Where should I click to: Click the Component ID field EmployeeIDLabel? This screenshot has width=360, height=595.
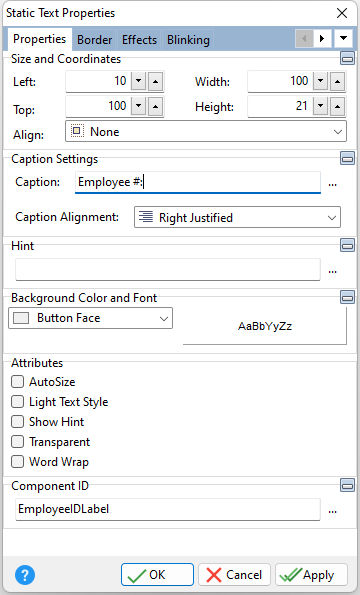tap(168, 509)
